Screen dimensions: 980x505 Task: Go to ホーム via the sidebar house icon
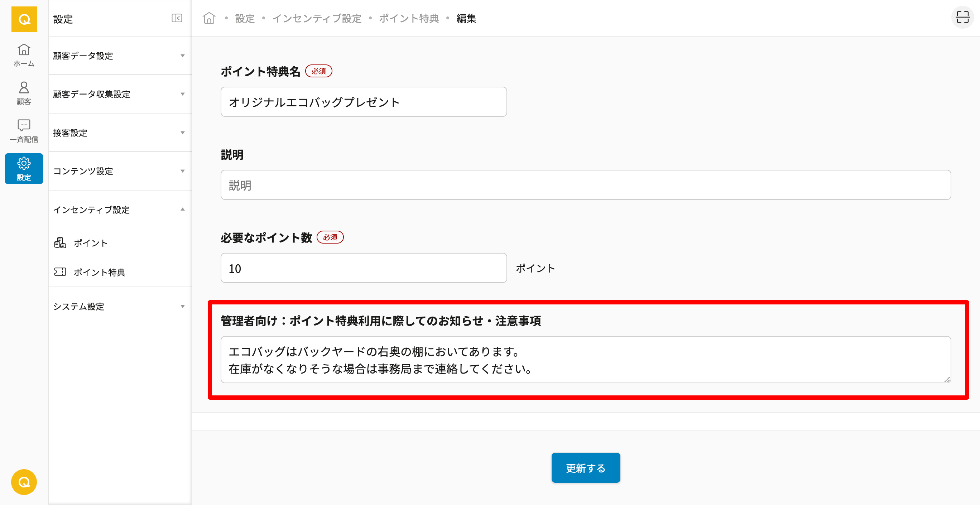(x=24, y=55)
